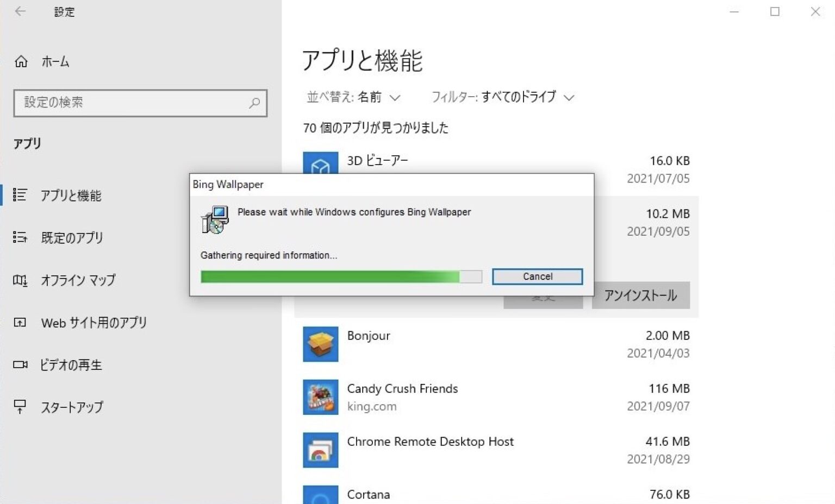Click the スタートアップ sidebar icon
Screen dimensions: 835x504
(x=20, y=407)
